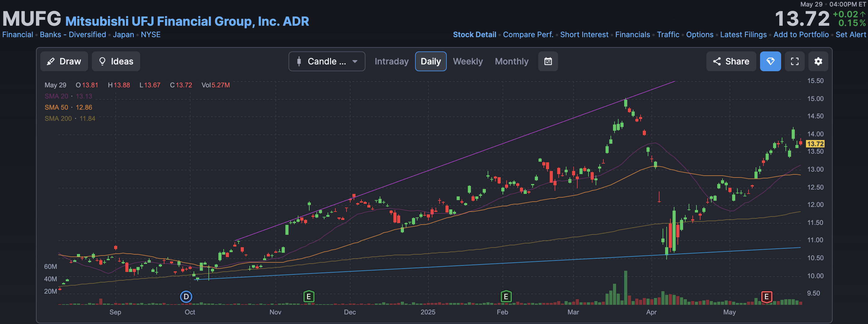868x324 pixels.
Task: Click the February earnings E marker
Action: (506, 296)
